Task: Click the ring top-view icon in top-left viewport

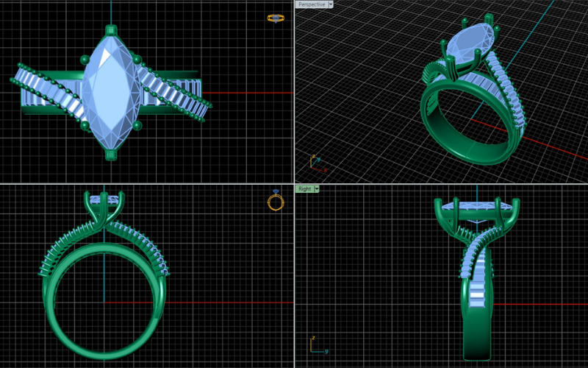Action: tap(275, 18)
